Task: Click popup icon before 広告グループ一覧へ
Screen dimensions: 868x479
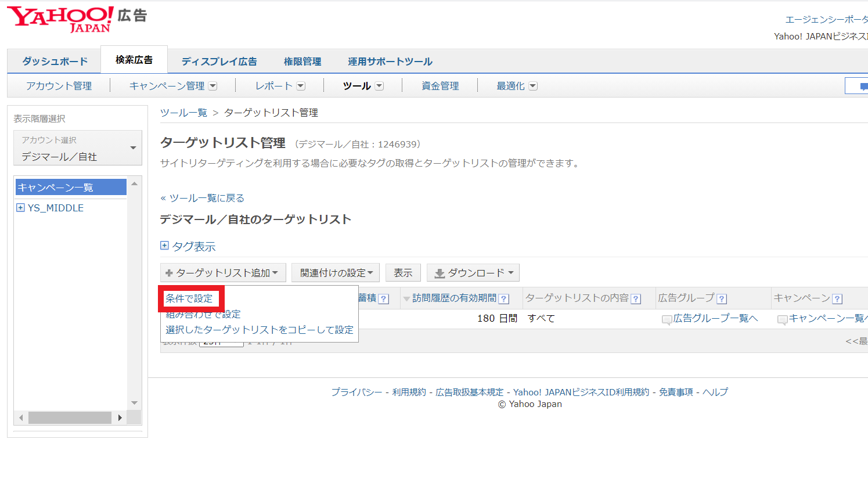Action: pyautogui.click(x=667, y=319)
